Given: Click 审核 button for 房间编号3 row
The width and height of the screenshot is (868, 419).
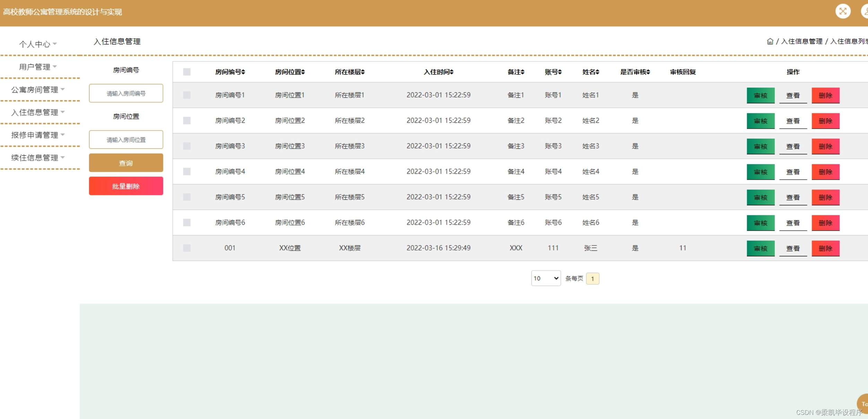Looking at the screenshot, I should [760, 146].
